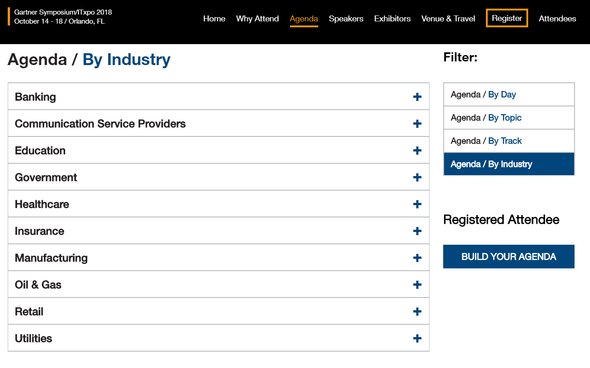Click the Gartner Symposium/ITxpo 2018 title
The width and height of the screenshot is (590, 368).
click(x=63, y=12)
